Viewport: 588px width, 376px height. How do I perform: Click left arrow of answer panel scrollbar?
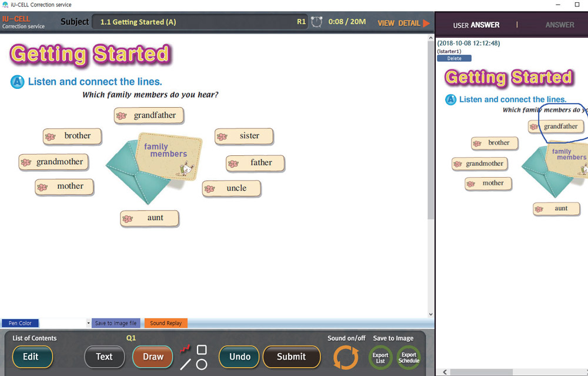[x=445, y=372]
